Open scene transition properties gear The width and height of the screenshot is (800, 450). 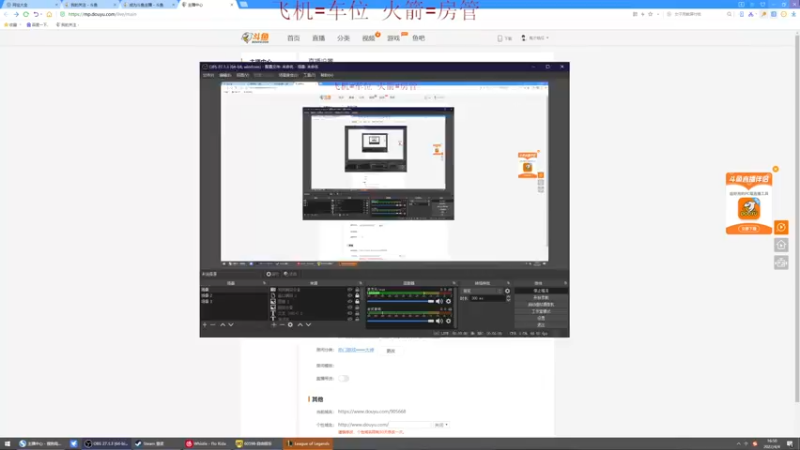507,291
